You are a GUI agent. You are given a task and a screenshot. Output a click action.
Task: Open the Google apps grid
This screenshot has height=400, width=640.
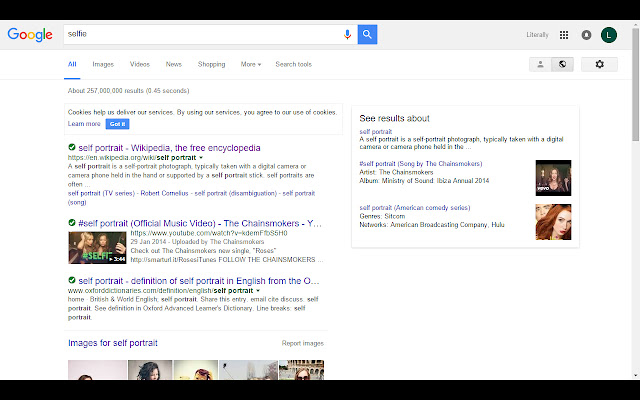click(x=564, y=35)
